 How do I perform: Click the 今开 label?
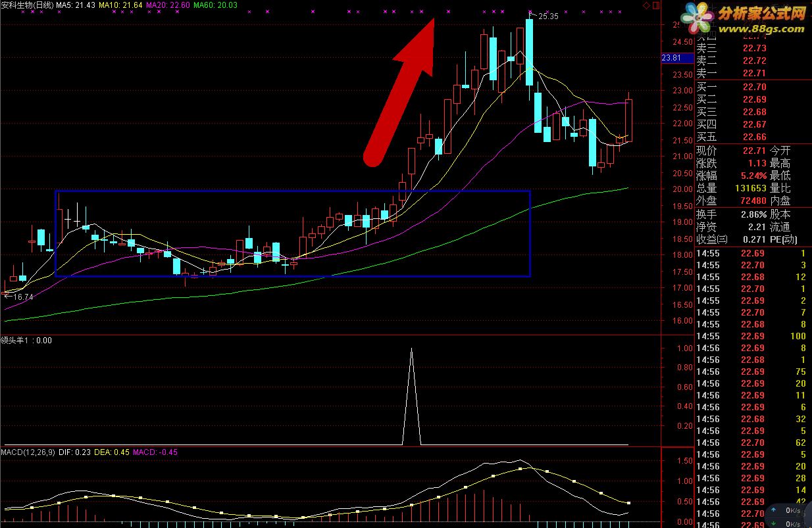(x=780, y=151)
